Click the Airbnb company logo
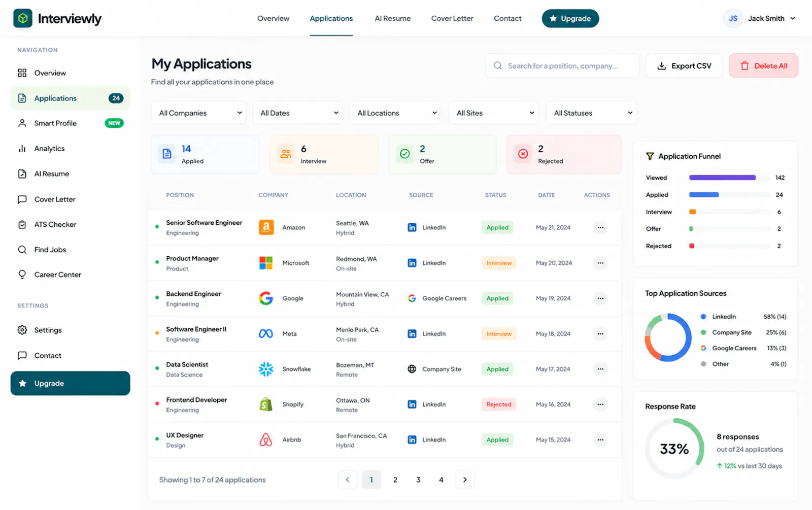Viewport: 812px width, 510px height. (266, 439)
